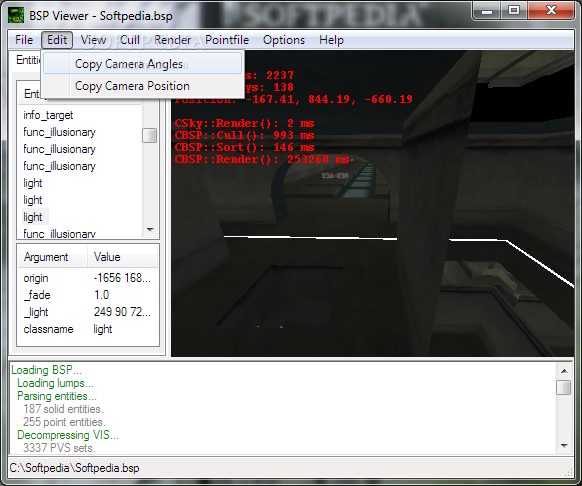Screen dimensions: 582x486
Task: Open the Cull menu
Action: (130, 40)
